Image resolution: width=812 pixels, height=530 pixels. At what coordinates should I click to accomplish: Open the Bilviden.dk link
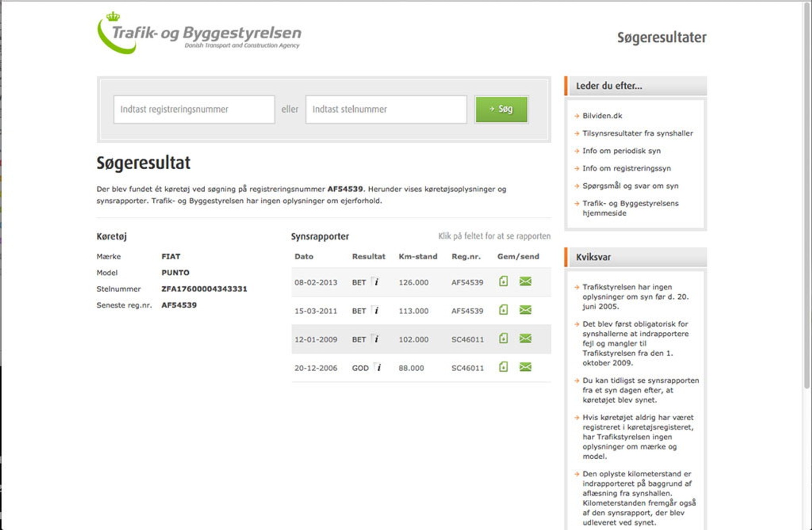pyautogui.click(x=602, y=116)
